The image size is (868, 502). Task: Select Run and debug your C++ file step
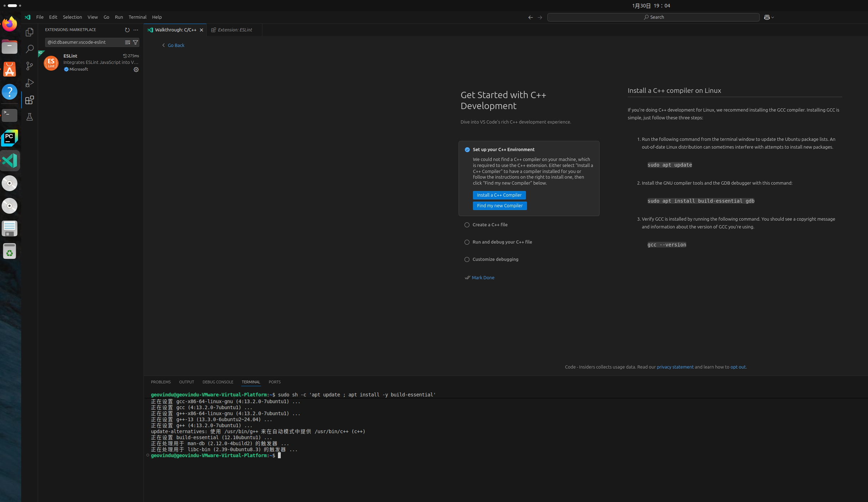[502, 242]
